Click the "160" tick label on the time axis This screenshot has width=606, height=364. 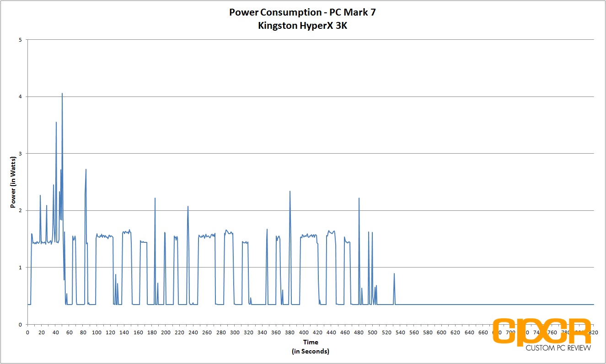click(x=138, y=332)
